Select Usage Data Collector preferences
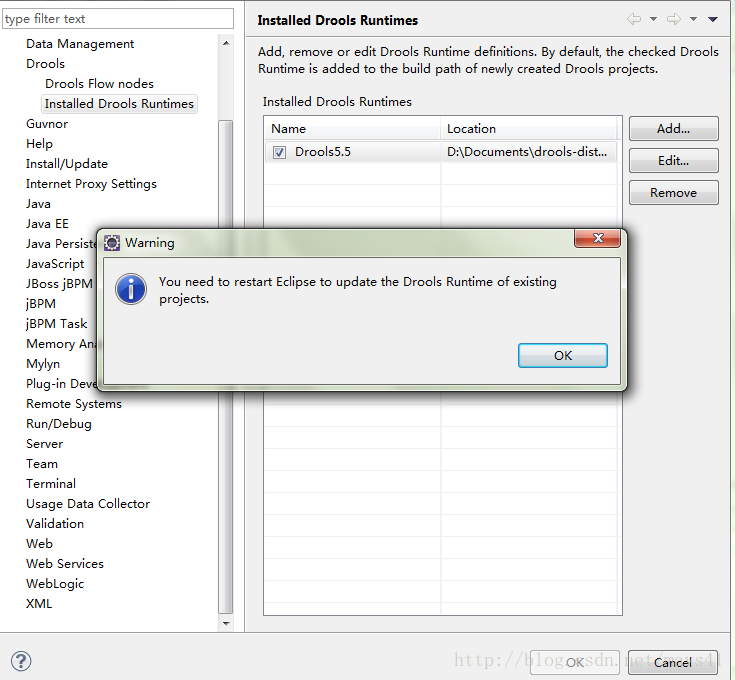 [x=88, y=504]
